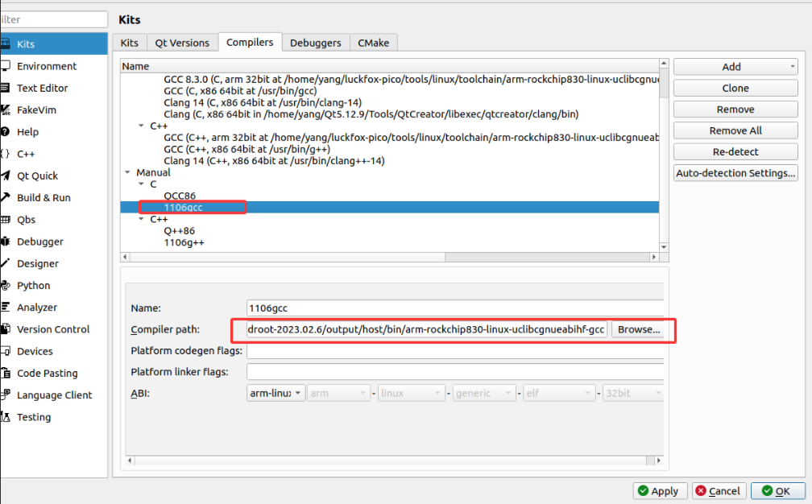812x504 pixels.
Task: Switch to the Debuggers tab
Action: click(315, 43)
